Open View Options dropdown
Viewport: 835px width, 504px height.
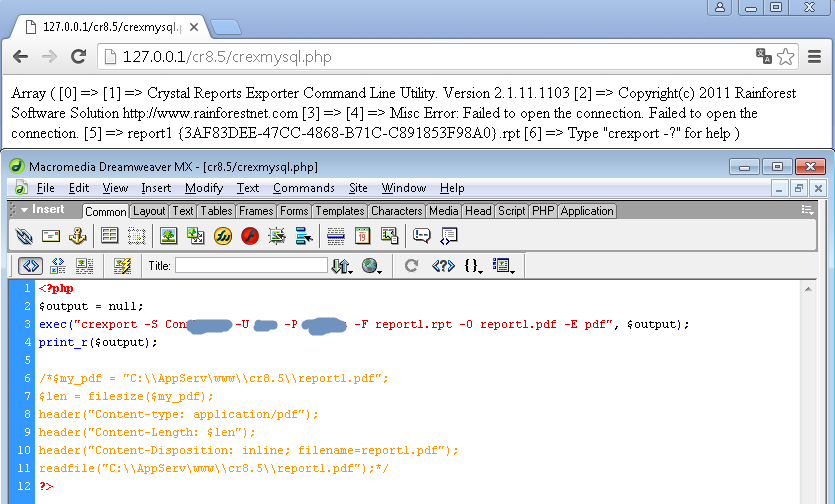point(503,265)
